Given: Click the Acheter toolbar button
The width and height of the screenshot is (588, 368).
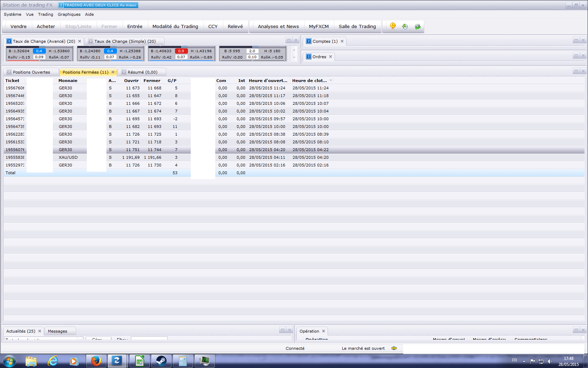Looking at the screenshot, I should 46,26.
